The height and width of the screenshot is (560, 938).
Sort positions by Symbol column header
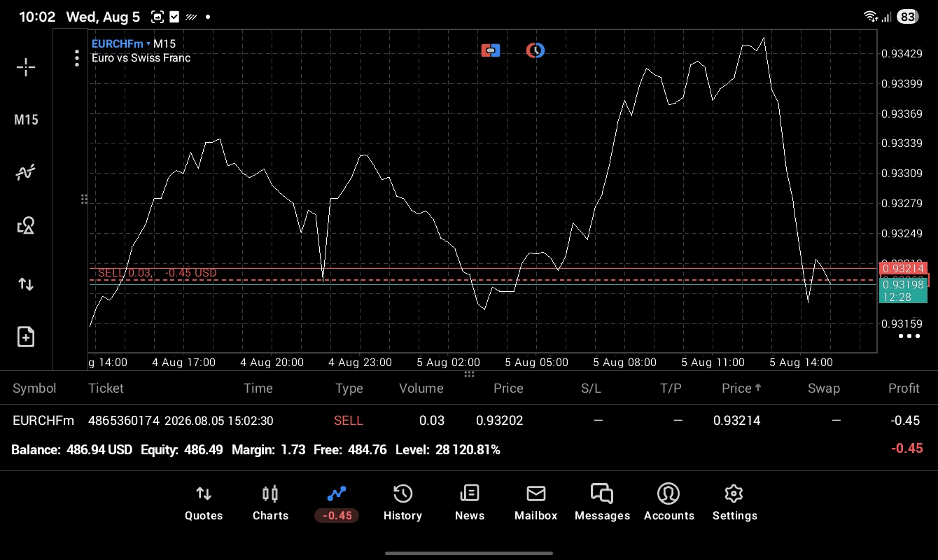34,388
